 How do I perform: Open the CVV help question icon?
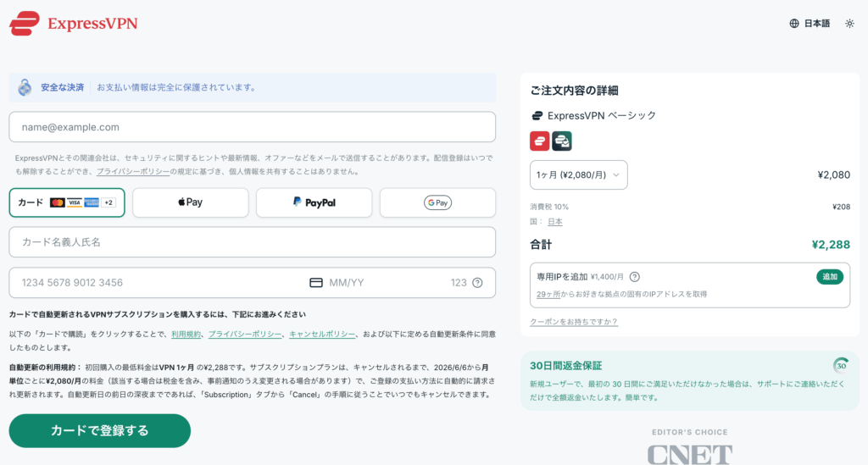pyautogui.click(x=477, y=283)
